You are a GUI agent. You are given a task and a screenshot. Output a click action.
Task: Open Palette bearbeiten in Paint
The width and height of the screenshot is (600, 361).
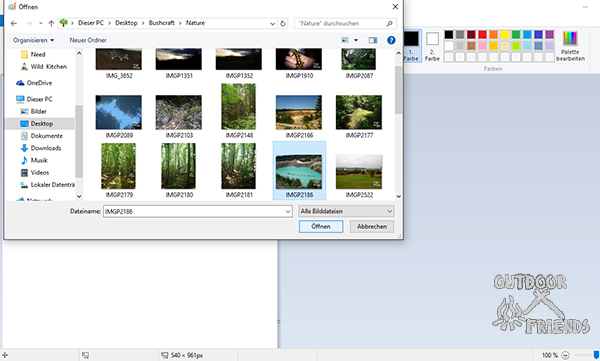[x=570, y=46]
